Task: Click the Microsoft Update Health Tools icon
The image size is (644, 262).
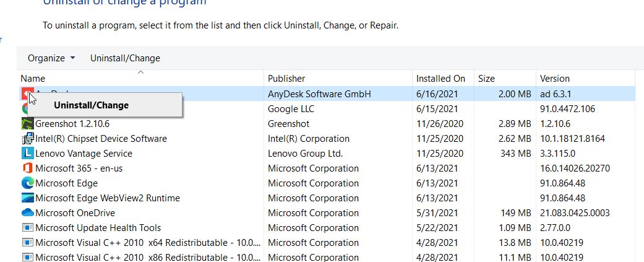Action: pos(27,227)
